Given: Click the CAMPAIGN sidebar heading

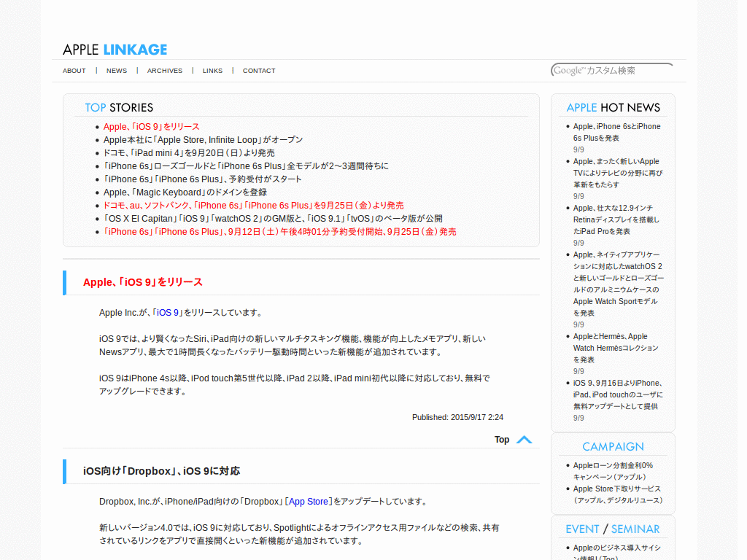Looking at the screenshot, I should pyautogui.click(x=613, y=447).
